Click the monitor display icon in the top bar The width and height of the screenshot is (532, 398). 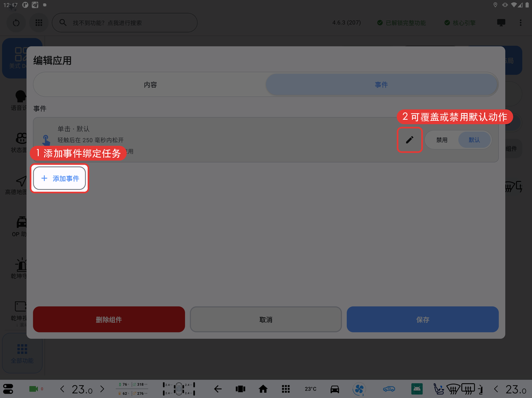pyautogui.click(x=501, y=23)
